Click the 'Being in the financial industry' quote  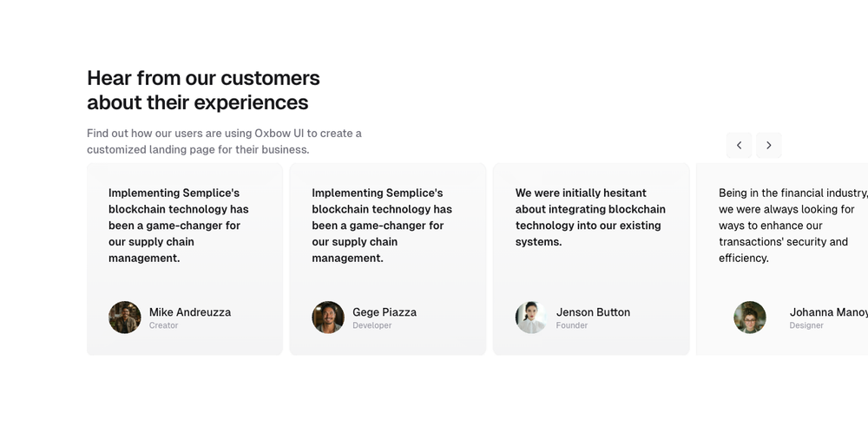point(788,226)
